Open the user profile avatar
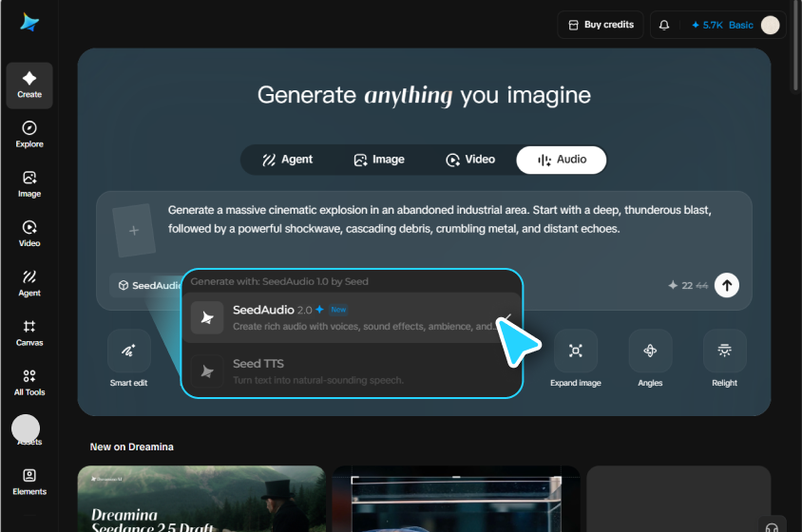This screenshot has height=532, width=802. (x=771, y=25)
